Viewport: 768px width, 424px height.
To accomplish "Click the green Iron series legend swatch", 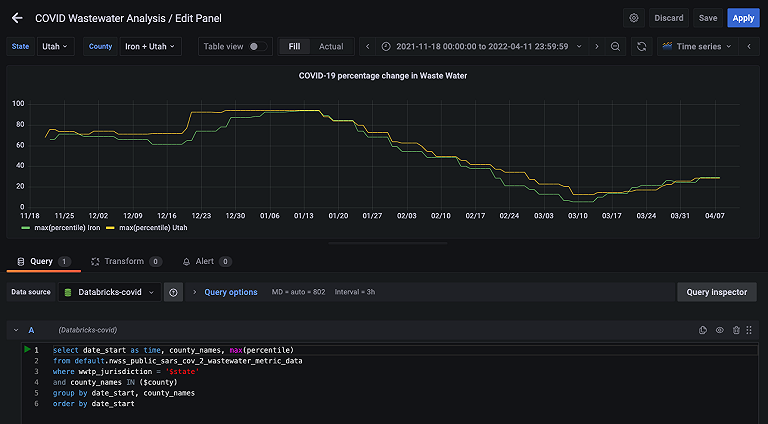I will pyautogui.click(x=25, y=228).
